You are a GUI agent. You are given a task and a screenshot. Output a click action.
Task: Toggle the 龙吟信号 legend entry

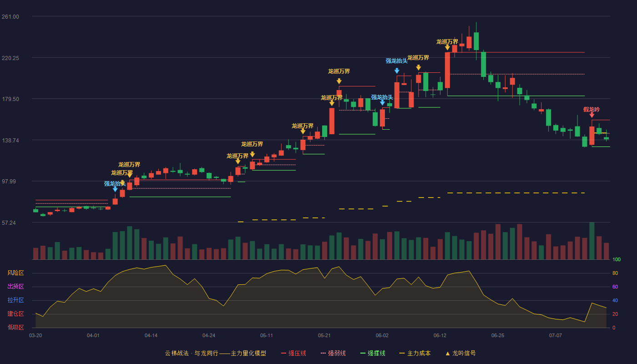click(460, 353)
